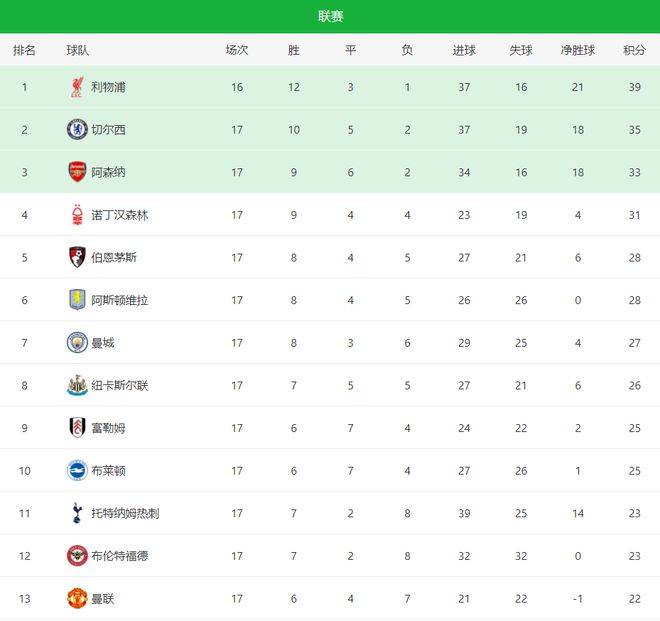Screen dimensions: 660x621
Task: Click the Manchester City crest icon
Action: [x=77, y=342]
